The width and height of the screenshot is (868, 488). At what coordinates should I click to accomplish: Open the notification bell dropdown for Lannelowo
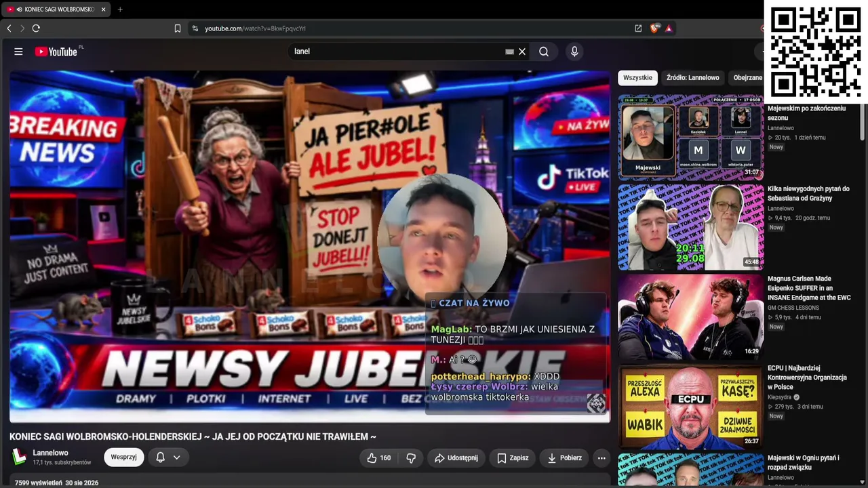click(168, 457)
